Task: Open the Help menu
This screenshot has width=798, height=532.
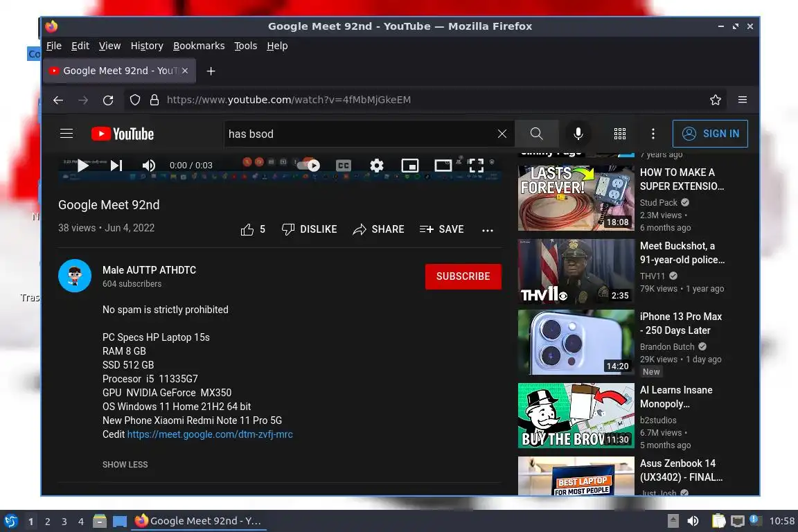Action: tap(277, 46)
